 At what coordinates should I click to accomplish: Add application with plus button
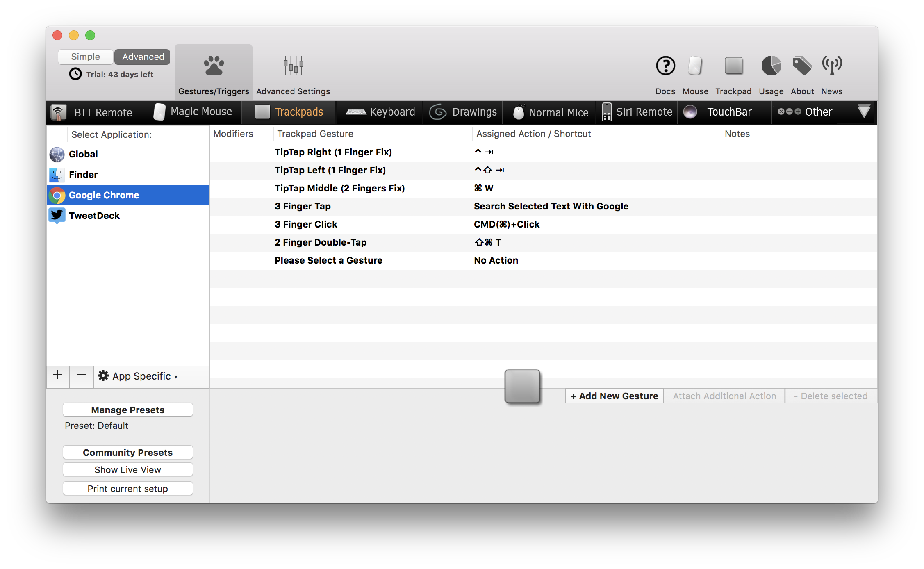(x=58, y=375)
